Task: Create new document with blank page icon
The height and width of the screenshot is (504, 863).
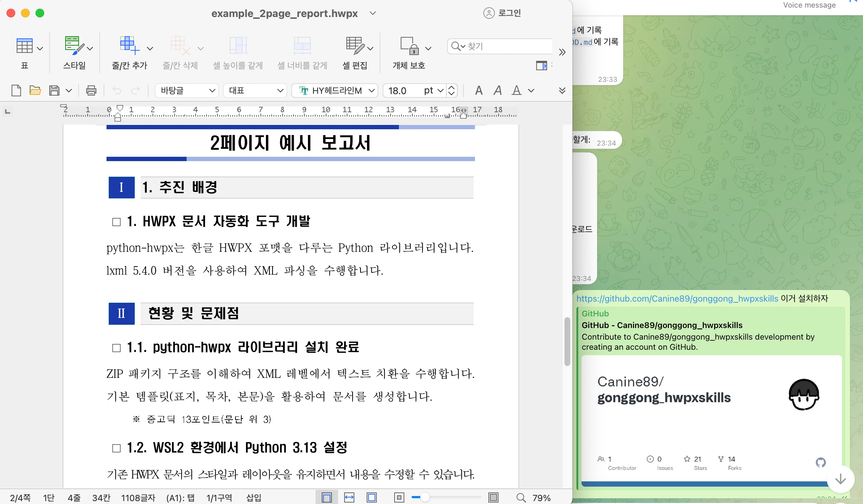Action: click(16, 91)
